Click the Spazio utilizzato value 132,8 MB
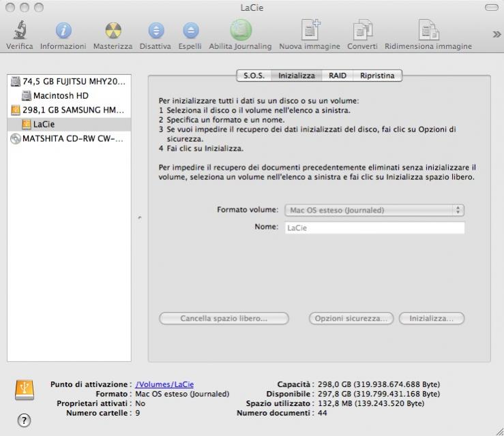504x436 pixels. coord(371,403)
